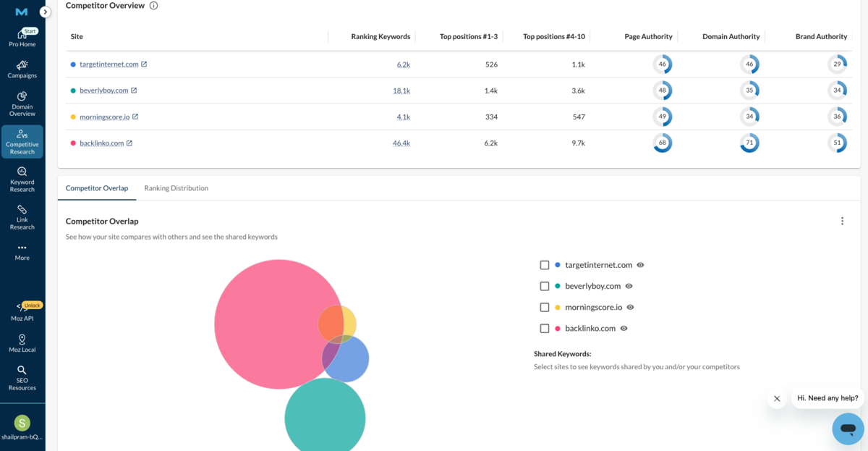Screen dimensions: 868x451
Task: Open Moz API in sidebar
Action: (22, 312)
